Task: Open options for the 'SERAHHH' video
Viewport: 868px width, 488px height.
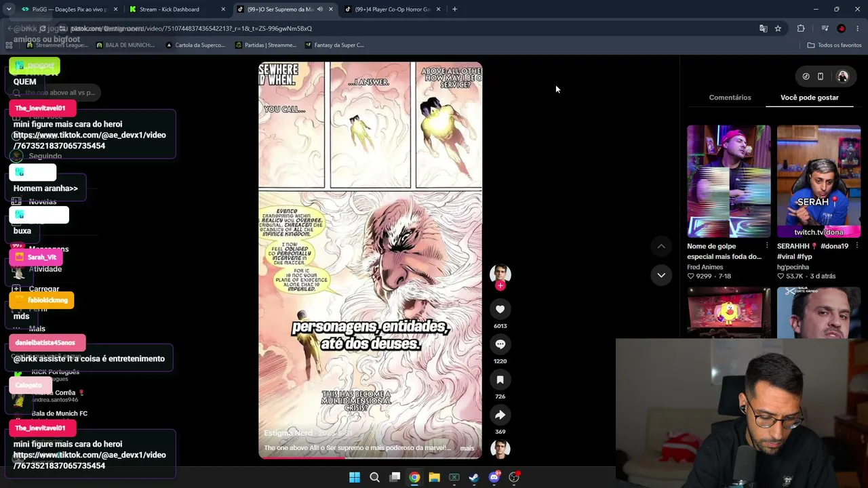Action: pos(857,246)
